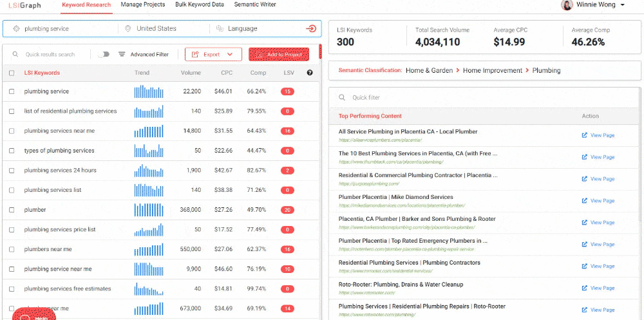This screenshot has width=644, height=320.
Task: Click the search submit arrow icon
Action: point(311,29)
